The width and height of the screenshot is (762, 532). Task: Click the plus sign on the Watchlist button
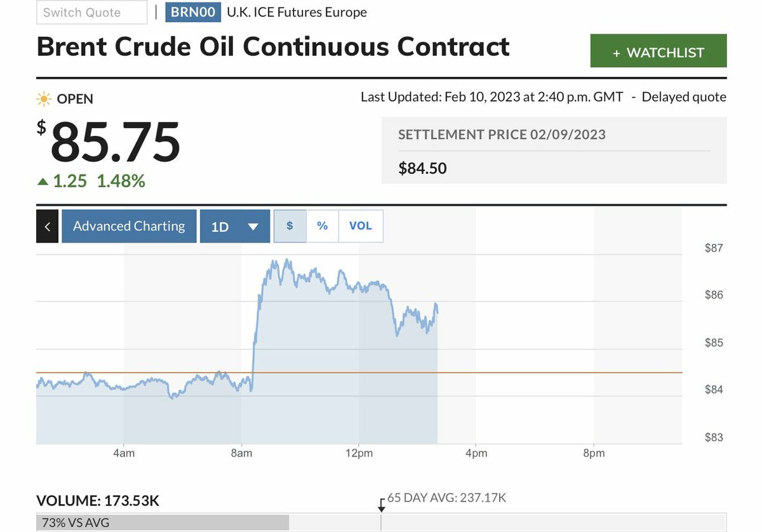(616, 53)
